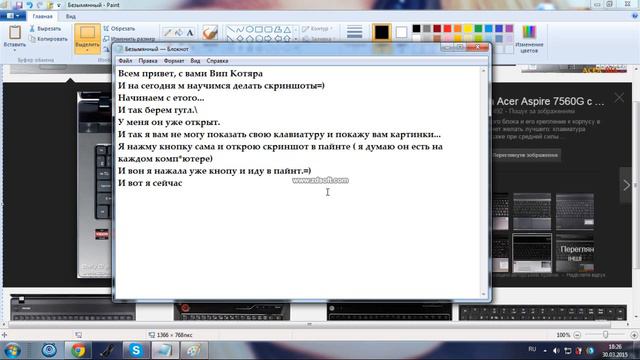Click the RU language indicator
Image resolution: width=640 pixels, height=360 pixels.
pyautogui.click(x=532, y=349)
